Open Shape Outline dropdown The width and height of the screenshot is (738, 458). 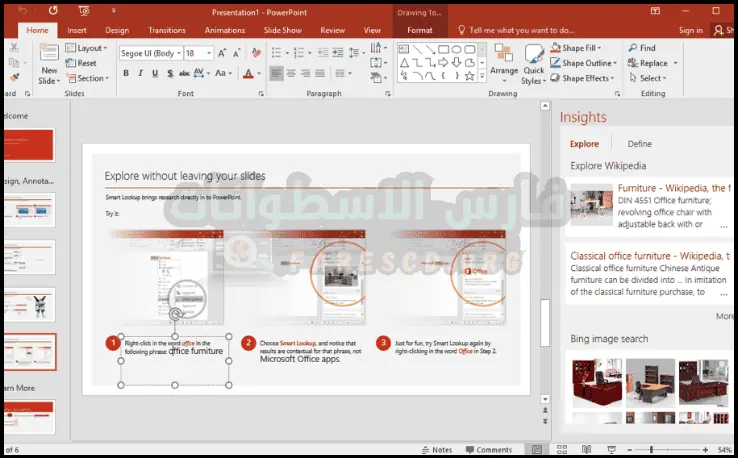[x=584, y=63]
